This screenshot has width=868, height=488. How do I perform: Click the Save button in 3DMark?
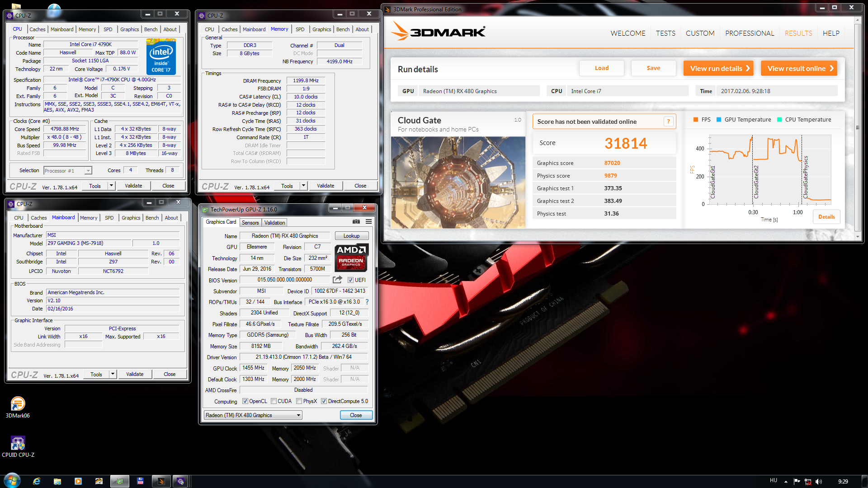653,68
